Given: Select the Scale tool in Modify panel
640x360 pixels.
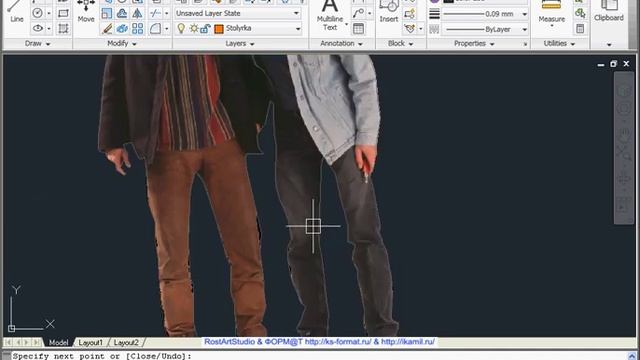Looking at the screenshot, I should coord(107,13).
